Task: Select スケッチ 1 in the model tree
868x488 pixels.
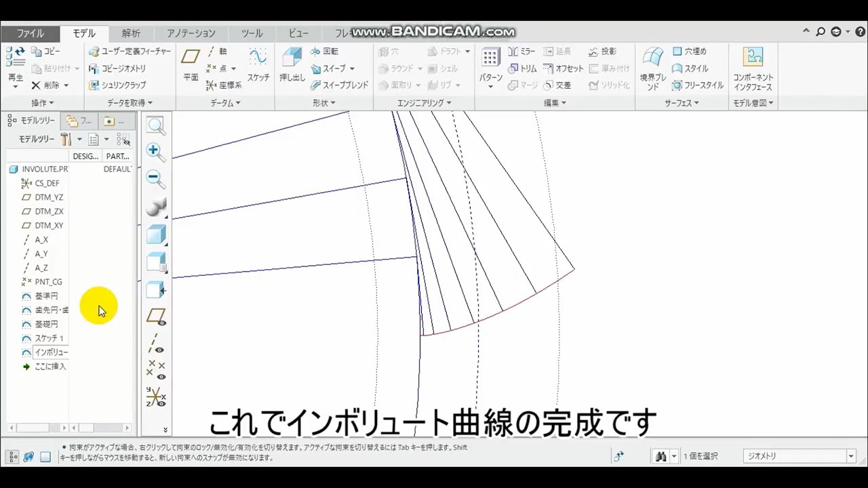Action: point(43,338)
